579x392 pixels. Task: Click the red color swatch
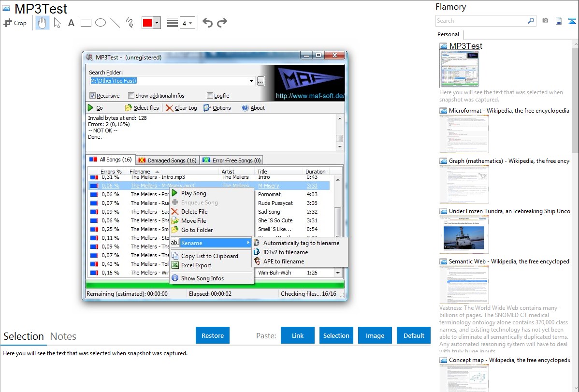click(147, 23)
